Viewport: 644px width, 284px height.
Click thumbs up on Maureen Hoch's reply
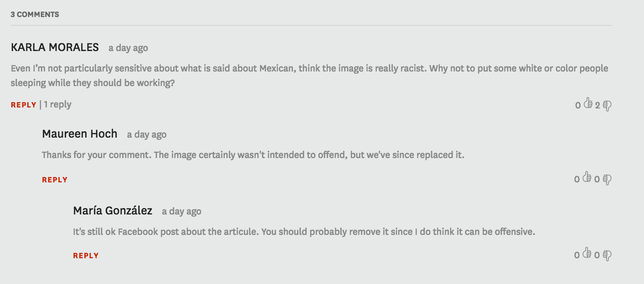587,178
